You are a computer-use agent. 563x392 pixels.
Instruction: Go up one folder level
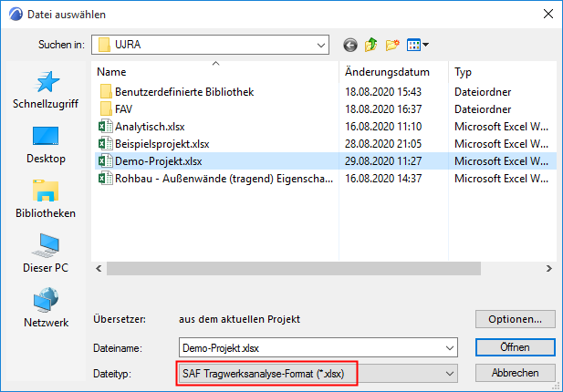(370, 44)
